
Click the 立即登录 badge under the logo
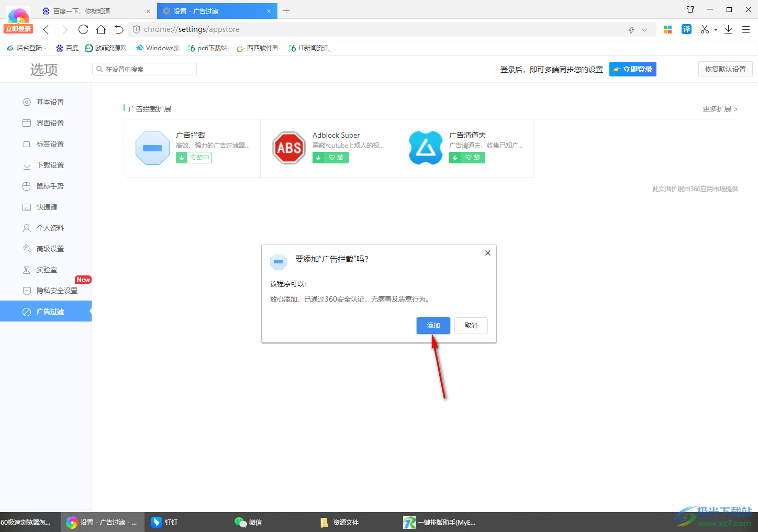coord(18,29)
